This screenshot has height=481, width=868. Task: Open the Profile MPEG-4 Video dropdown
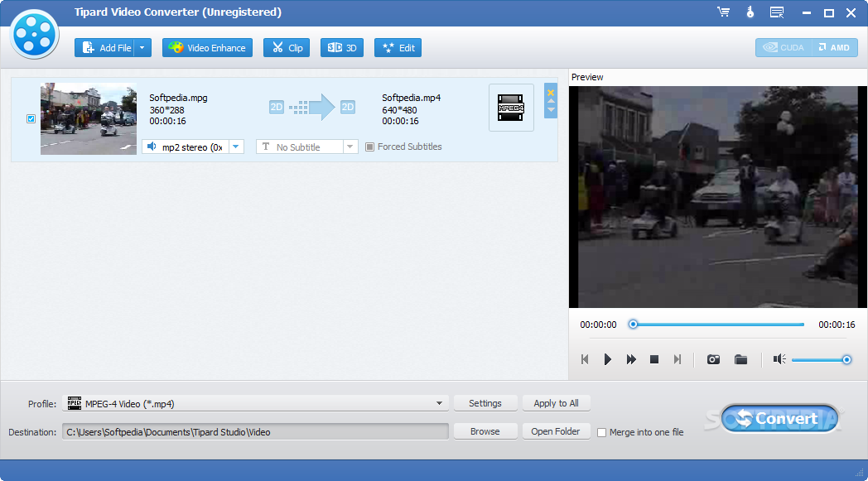click(255, 403)
